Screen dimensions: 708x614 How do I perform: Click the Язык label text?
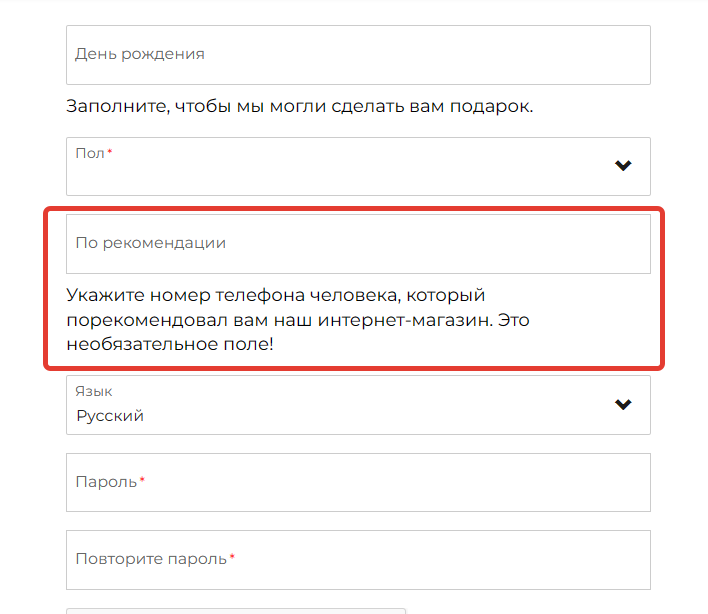pyautogui.click(x=93, y=391)
